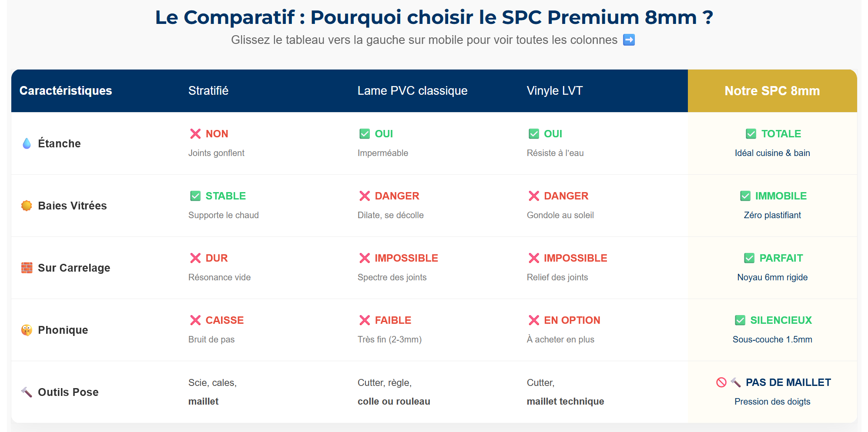Click the red cross next to NON
This screenshot has height=432, width=868.
pyautogui.click(x=195, y=134)
